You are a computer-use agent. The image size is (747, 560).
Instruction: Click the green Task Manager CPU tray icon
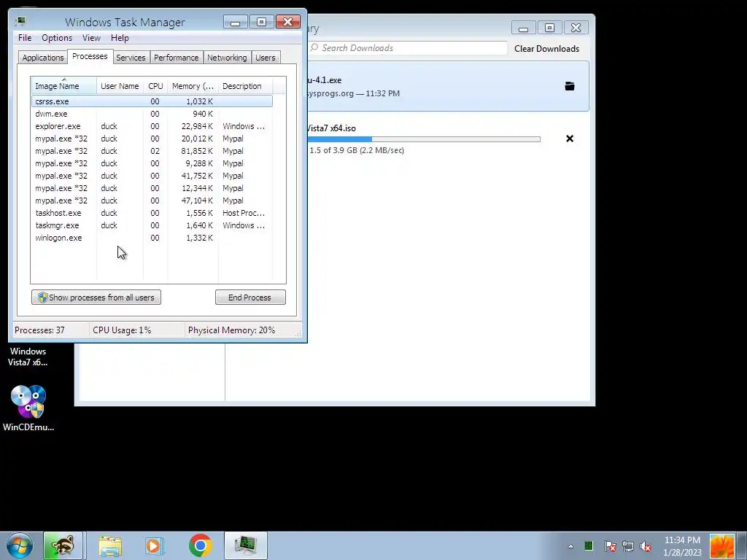coord(589,546)
